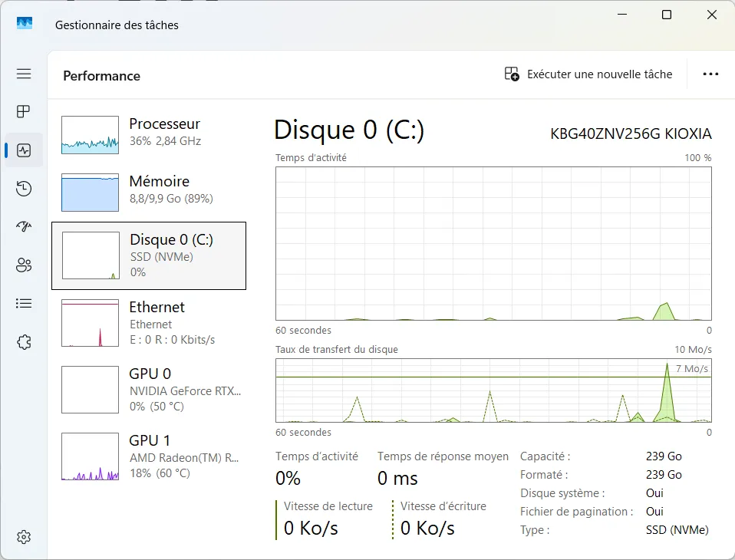This screenshot has height=560, width=735.
Task: Click the 0% Temps d'activité value
Action: point(288,479)
